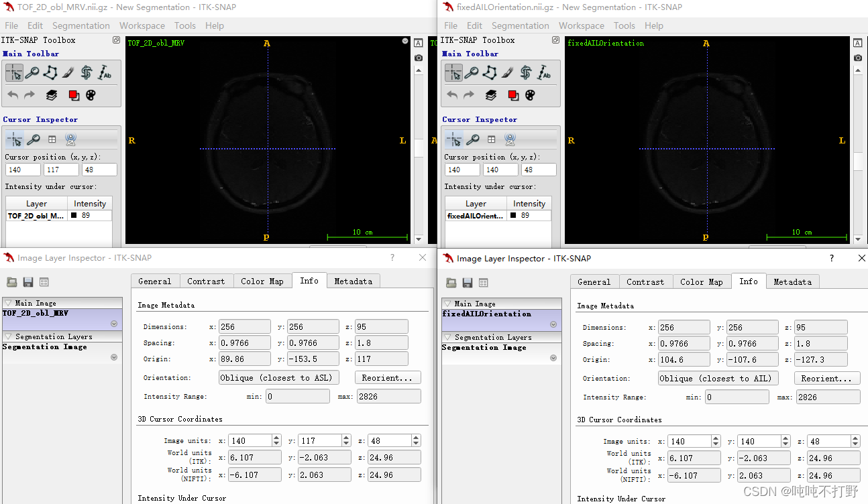Viewport: 868px width, 504px height.
Task: Activate snake segmentation tool in fixedAILOrientation window
Action: pyautogui.click(x=526, y=73)
